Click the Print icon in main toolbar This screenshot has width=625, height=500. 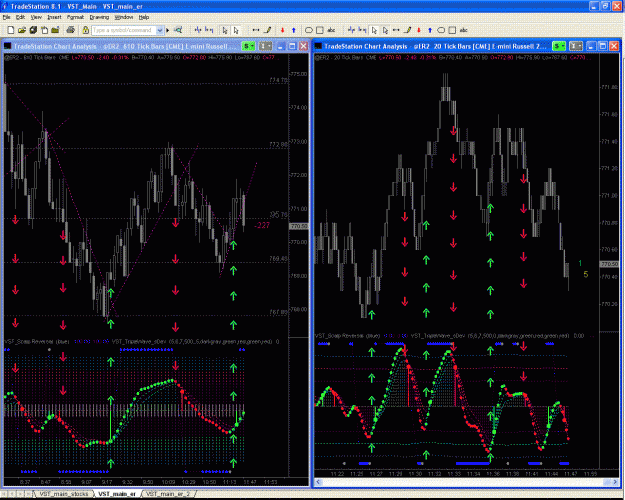pos(70,30)
